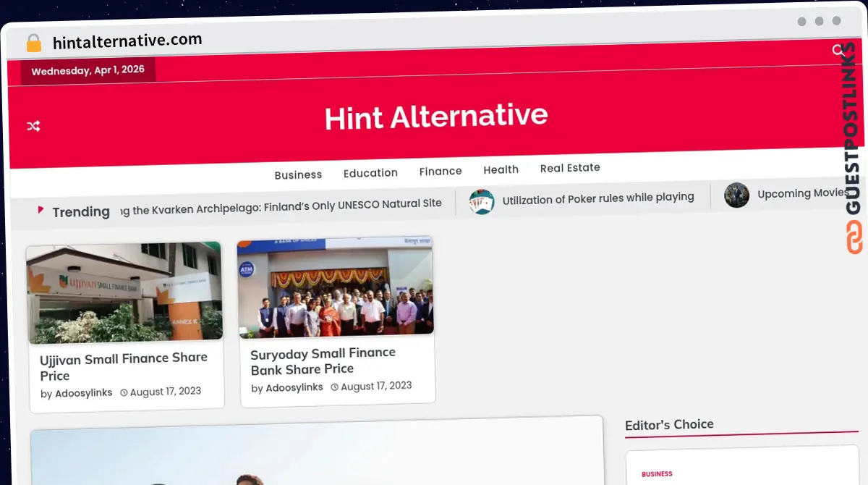Open the Kvarken Archipelago trending headline
The image size is (868, 485).
click(x=281, y=206)
